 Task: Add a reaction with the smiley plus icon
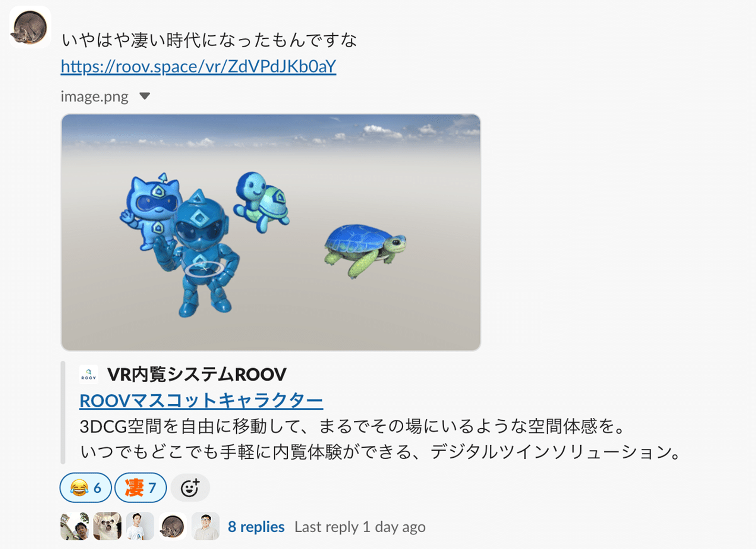pyautogui.click(x=190, y=488)
